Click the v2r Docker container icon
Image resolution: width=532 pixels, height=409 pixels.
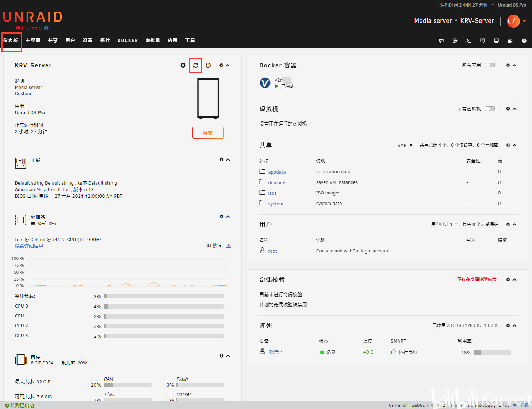coord(265,83)
